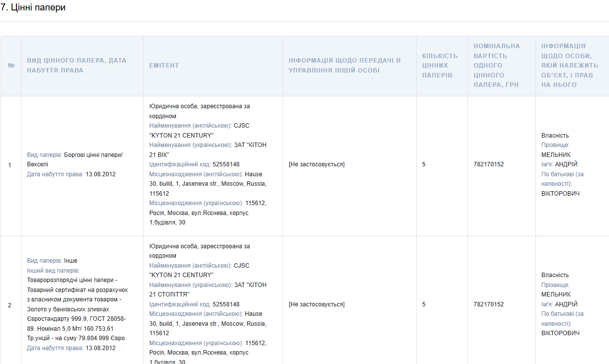
Task: Click the "Кількість цінних паперів" column header
Action: coord(440,66)
